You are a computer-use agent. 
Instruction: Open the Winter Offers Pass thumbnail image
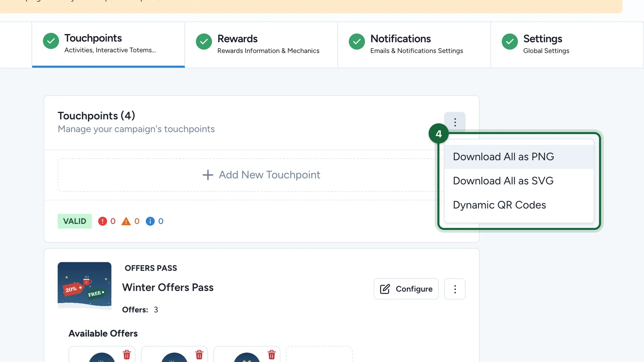click(x=85, y=286)
